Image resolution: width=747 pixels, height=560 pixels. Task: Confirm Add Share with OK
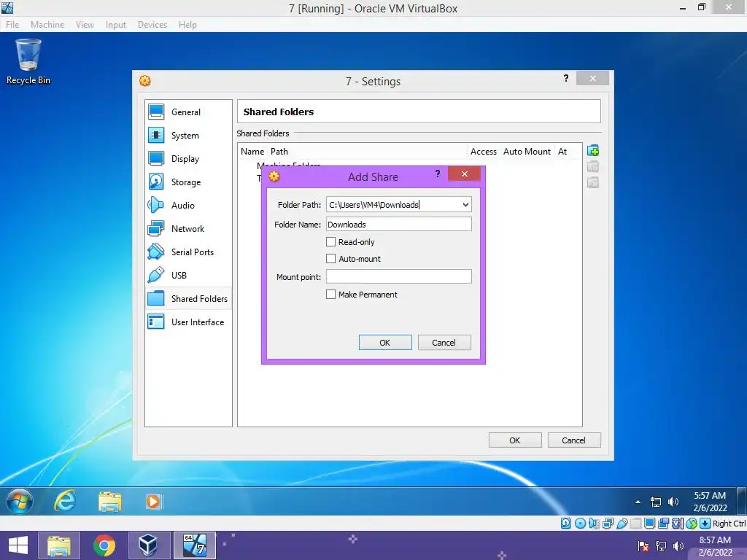coord(385,343)
